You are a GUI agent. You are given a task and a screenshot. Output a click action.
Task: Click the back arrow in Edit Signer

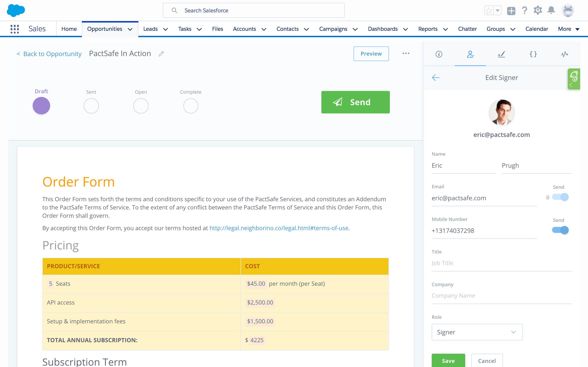point(436,78)
